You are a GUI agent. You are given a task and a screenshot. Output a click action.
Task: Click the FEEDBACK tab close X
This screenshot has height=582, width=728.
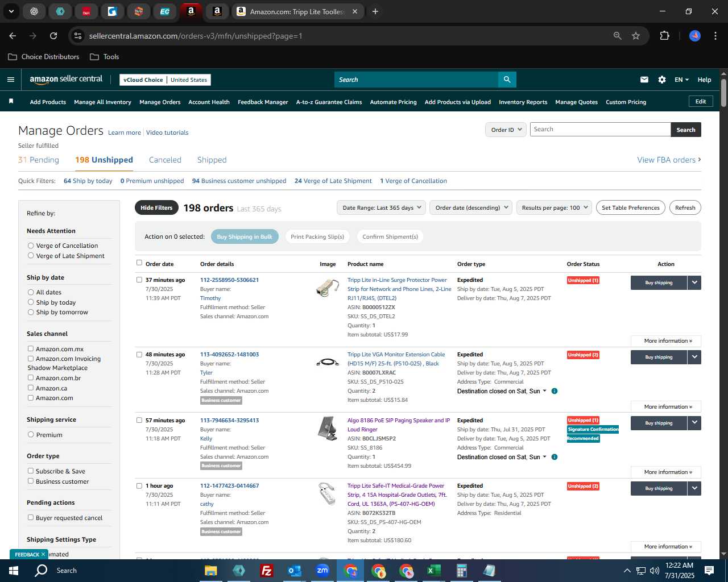point(43,554)
